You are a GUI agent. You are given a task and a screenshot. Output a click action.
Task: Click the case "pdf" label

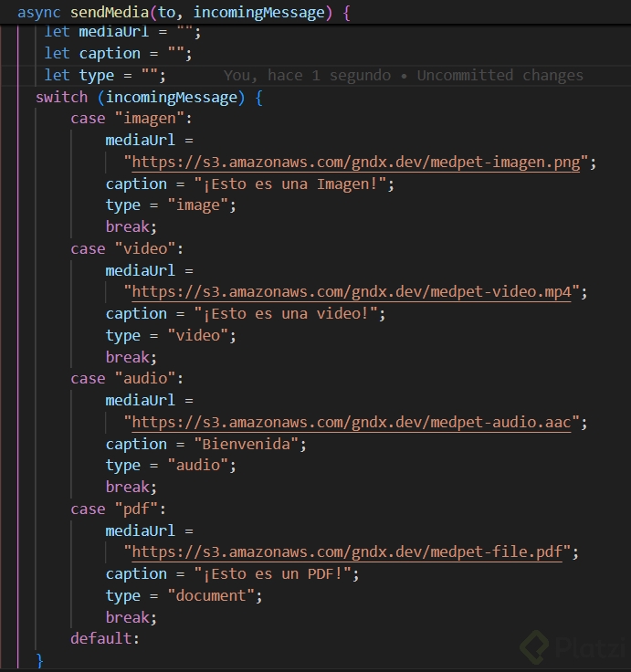119,509
